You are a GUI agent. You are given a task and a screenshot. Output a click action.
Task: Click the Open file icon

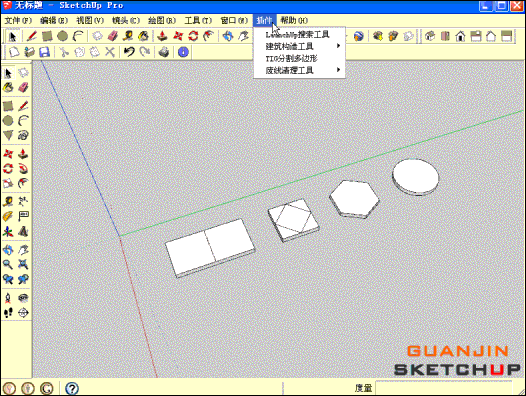coord(29,52)
